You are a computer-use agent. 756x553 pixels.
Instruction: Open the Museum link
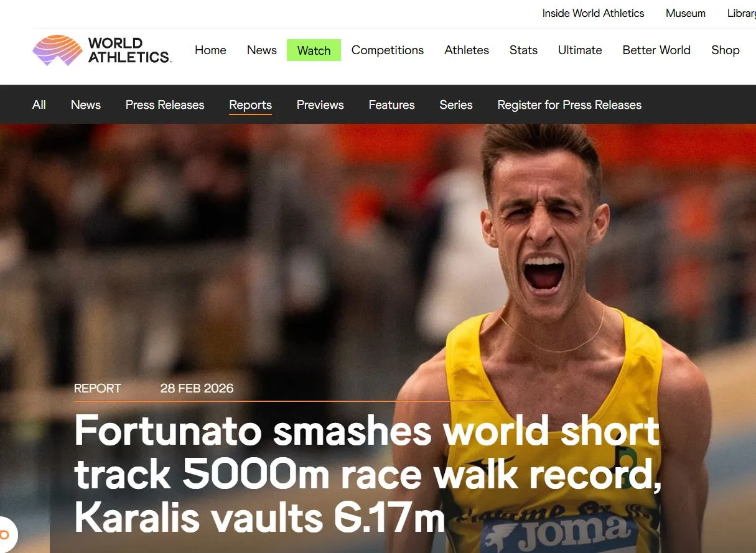[686, 13]
